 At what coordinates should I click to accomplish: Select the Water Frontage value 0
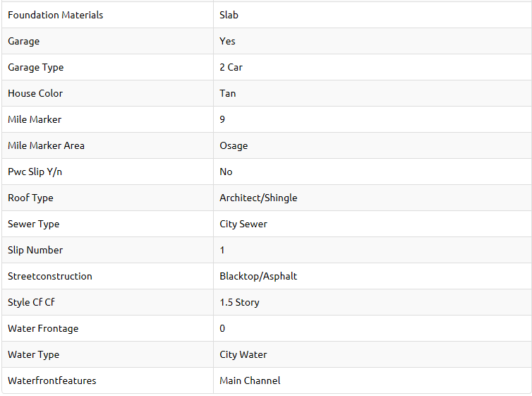222,328
